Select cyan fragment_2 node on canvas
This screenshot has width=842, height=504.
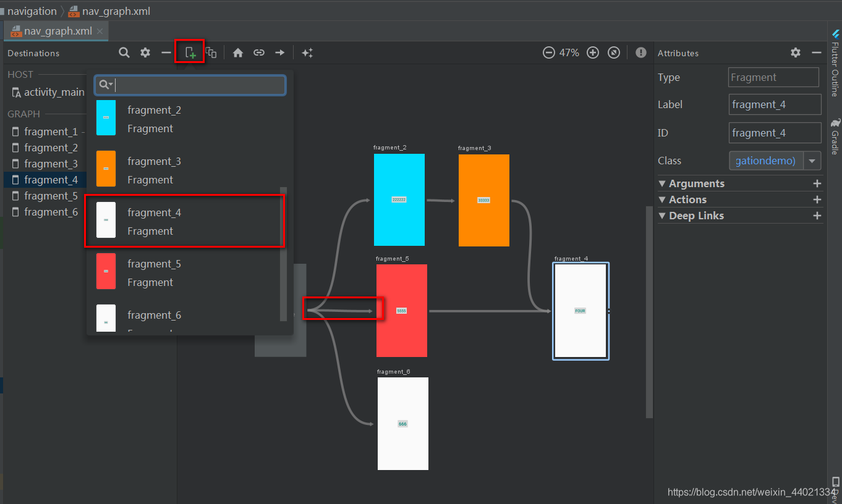[x=399, y=199]
